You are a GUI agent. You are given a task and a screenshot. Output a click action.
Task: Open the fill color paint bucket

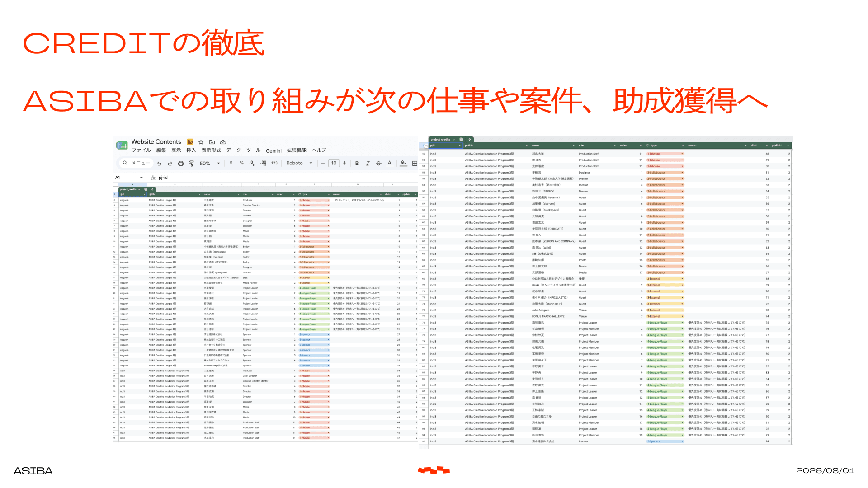pyautogui.click(x=403, y=163)
